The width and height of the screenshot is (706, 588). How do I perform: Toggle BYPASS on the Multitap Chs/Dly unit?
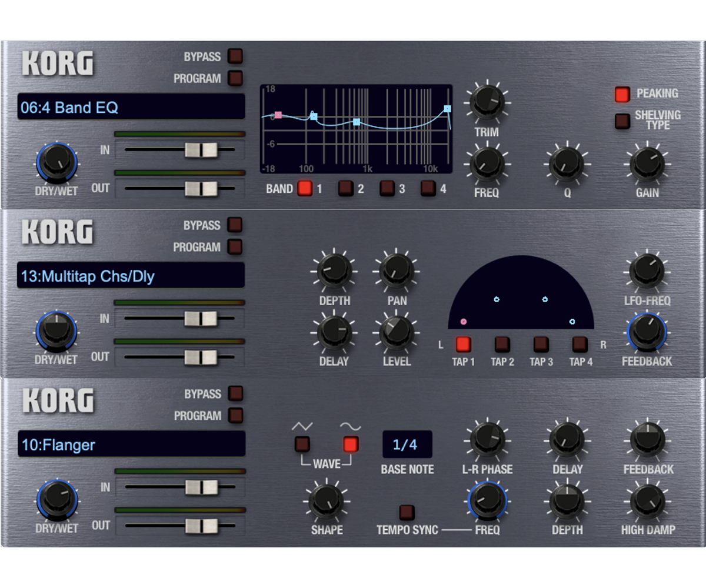coord(235,225)
